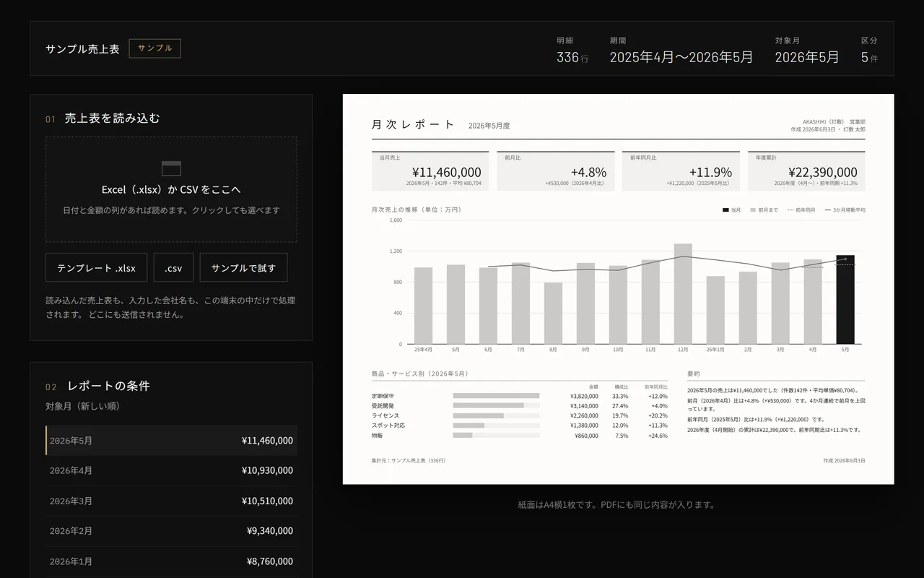Click the 8月 bar in the sales chart
This screenshot has width=924, height=578.
(553, 313)
